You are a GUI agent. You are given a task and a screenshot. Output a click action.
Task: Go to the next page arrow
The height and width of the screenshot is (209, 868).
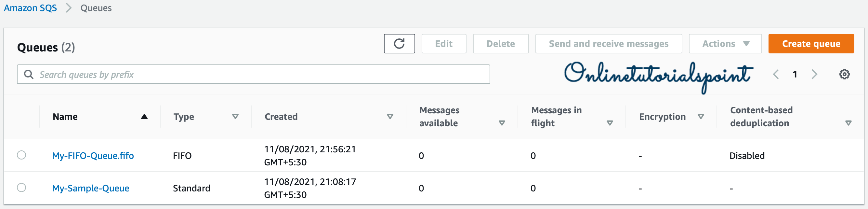[814, 74]
